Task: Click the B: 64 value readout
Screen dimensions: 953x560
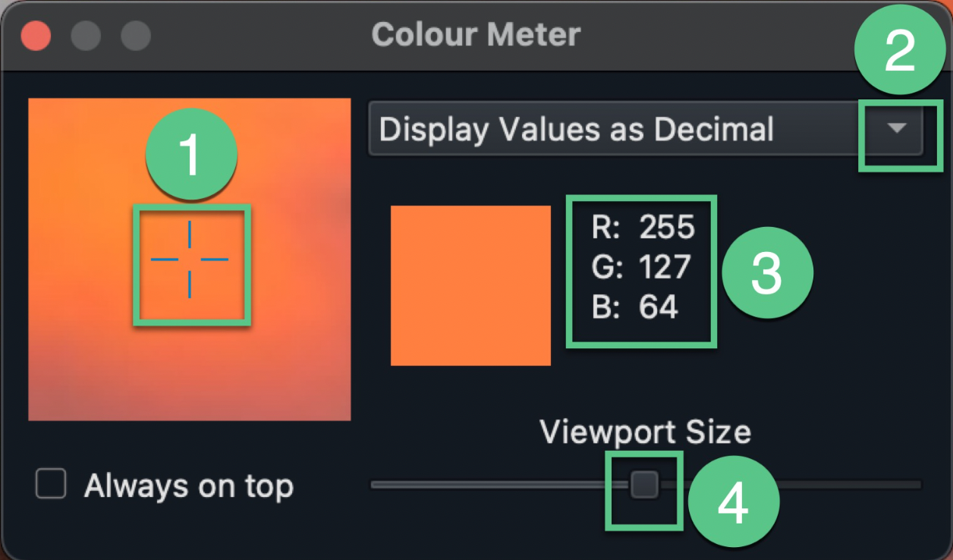Action: (634, 309)
